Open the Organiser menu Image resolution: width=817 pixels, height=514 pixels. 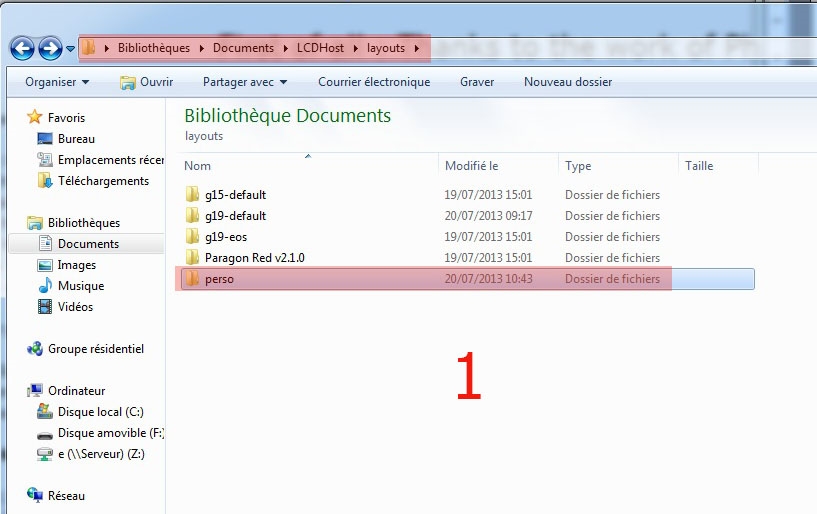(57, 82)
